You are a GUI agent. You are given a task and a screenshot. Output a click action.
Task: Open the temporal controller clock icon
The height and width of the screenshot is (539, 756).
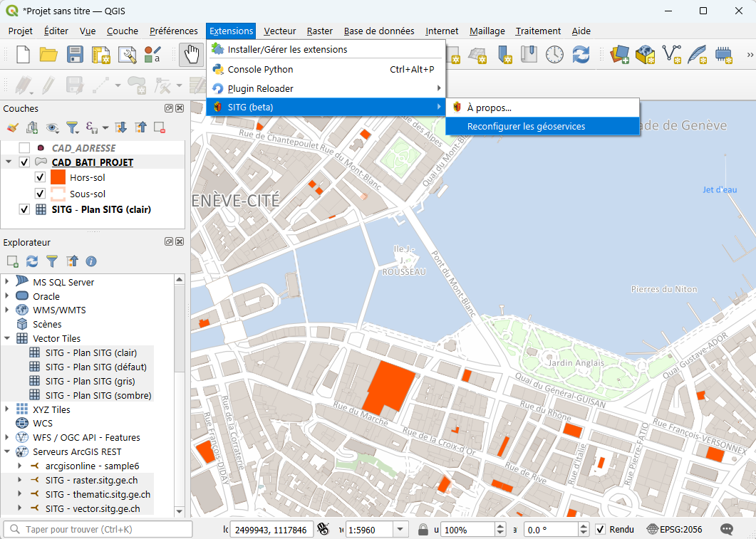pyautogui.click(x=554, y=54)
